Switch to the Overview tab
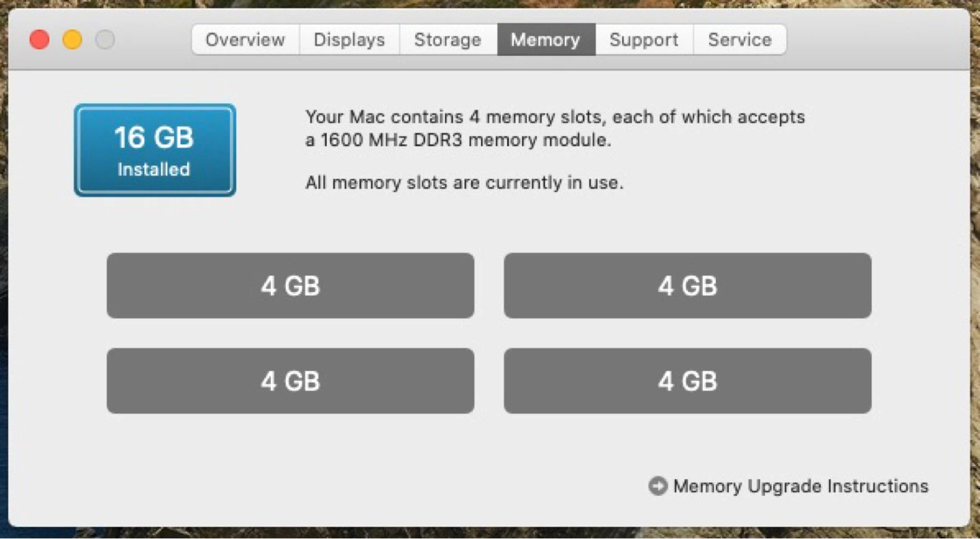Screen dimensions: 980x539 [x=245, y=39]
